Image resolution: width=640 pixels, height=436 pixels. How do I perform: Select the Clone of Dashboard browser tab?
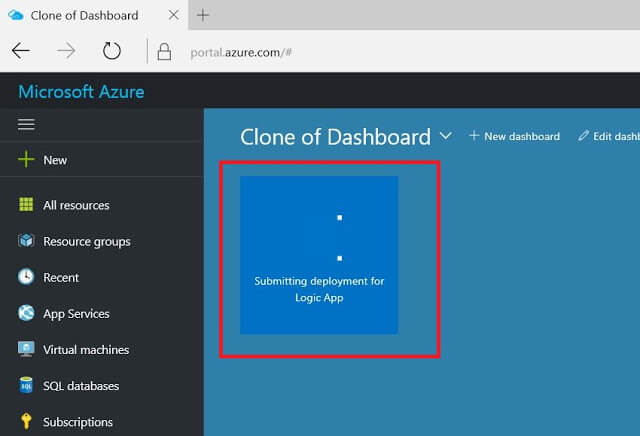tap(84, 16)
